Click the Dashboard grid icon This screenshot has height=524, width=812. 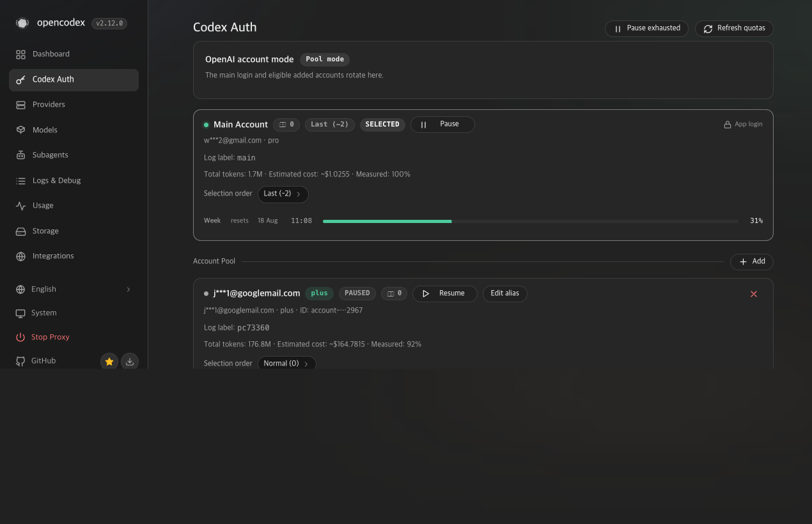tap(20, 54)
